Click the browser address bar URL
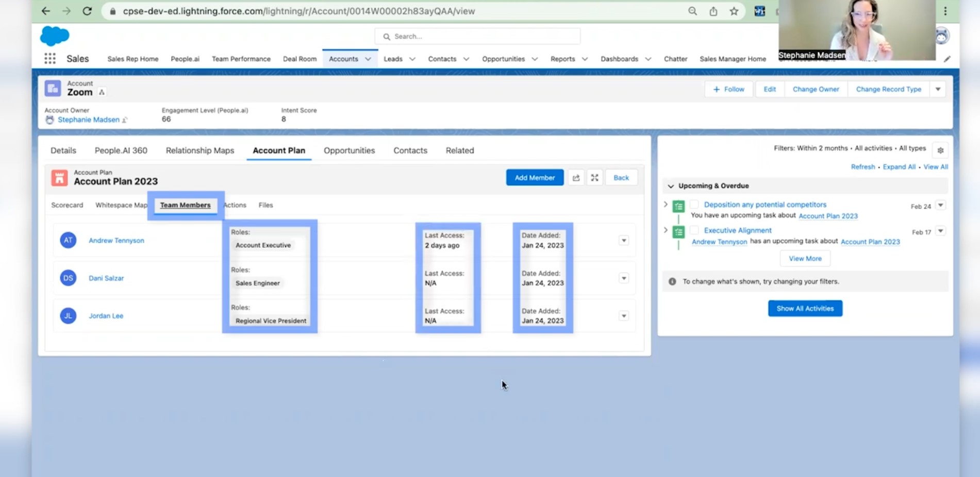This screenshot has height=477, width=980. click(298, 11)
